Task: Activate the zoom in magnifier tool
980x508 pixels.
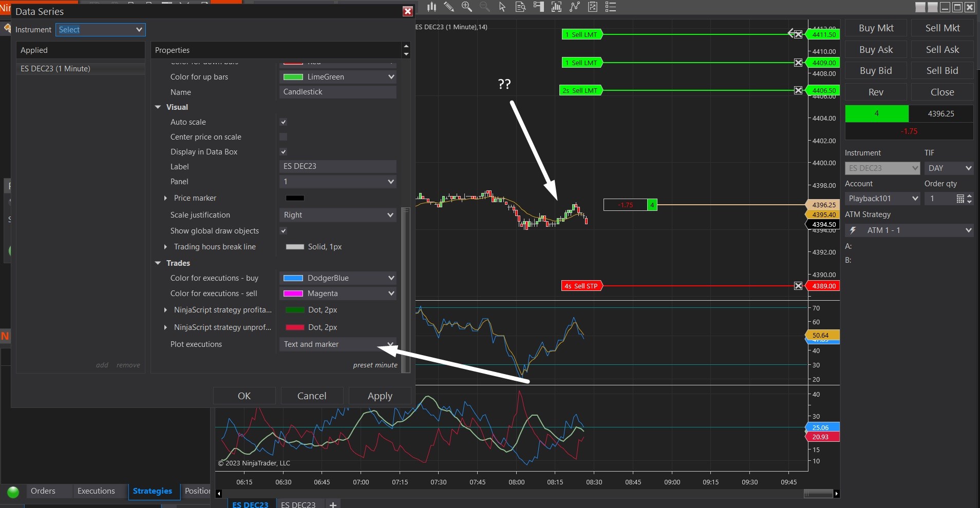Action: pyautogui.click(x=466, y=7)
